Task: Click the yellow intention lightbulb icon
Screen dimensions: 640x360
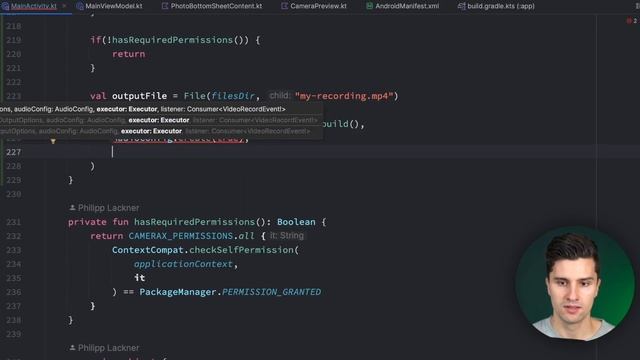Action: 53,141
